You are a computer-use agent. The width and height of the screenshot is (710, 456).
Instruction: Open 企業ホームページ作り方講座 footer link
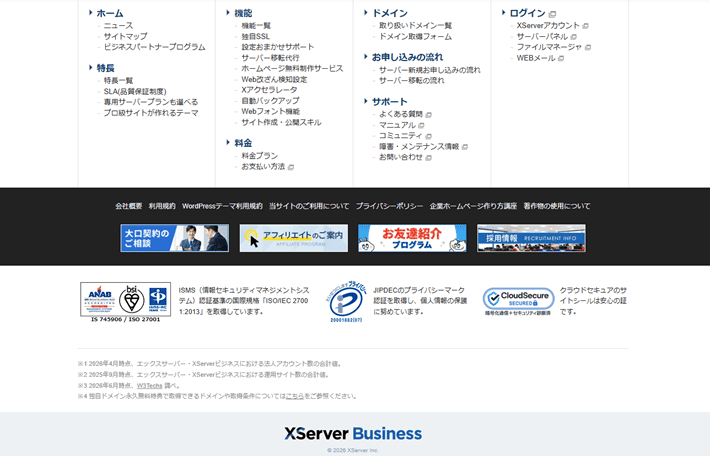474,206
